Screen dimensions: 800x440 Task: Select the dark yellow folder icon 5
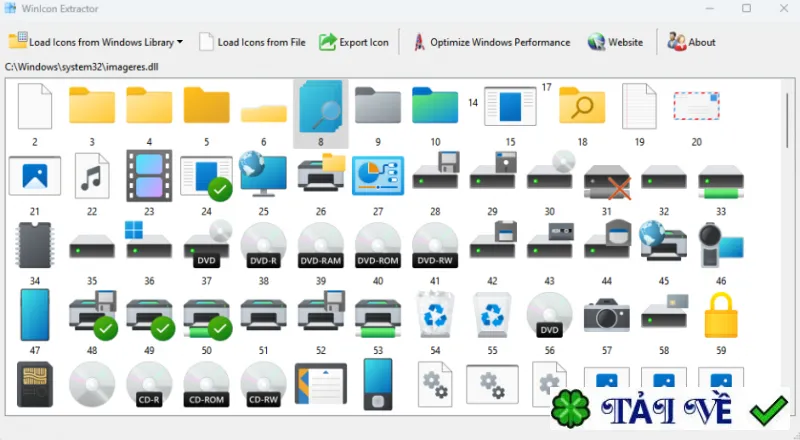pos(207,105)
